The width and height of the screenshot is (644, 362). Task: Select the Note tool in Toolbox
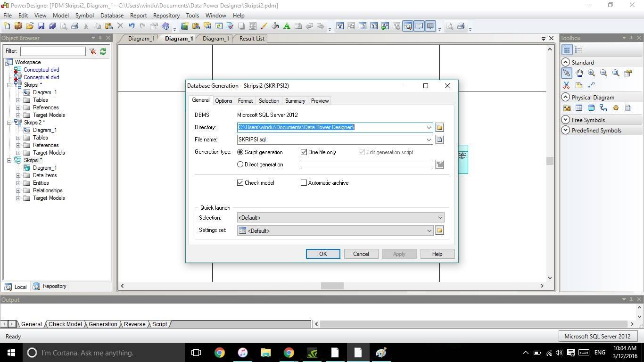coord(579,85)
